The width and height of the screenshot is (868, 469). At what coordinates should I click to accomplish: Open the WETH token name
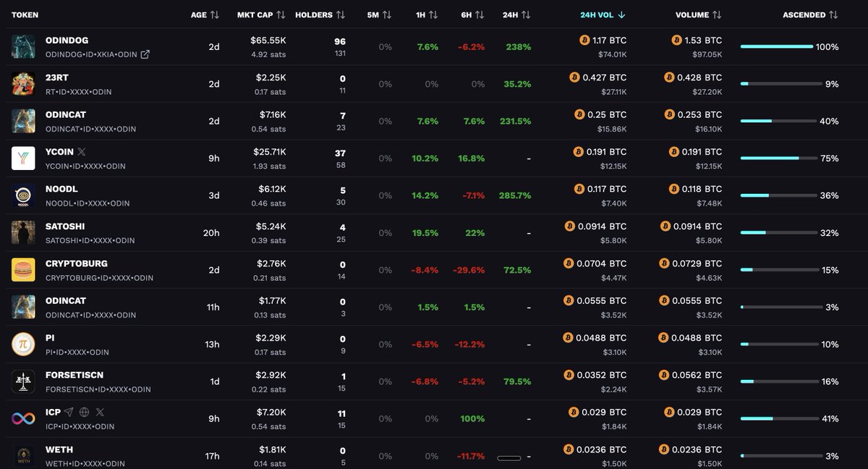(x=59, y=449)
